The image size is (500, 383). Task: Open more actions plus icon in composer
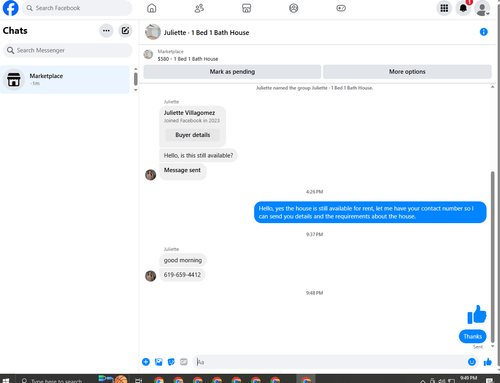click(146, 362)
